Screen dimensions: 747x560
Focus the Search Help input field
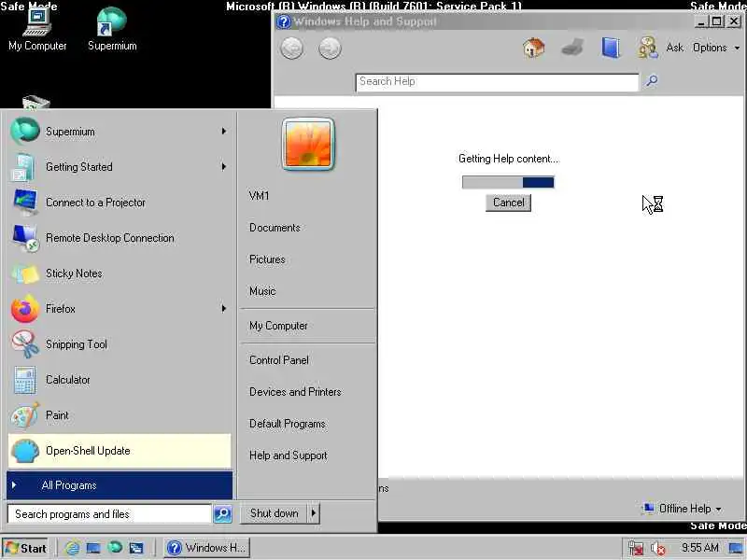tap(497, 82)
